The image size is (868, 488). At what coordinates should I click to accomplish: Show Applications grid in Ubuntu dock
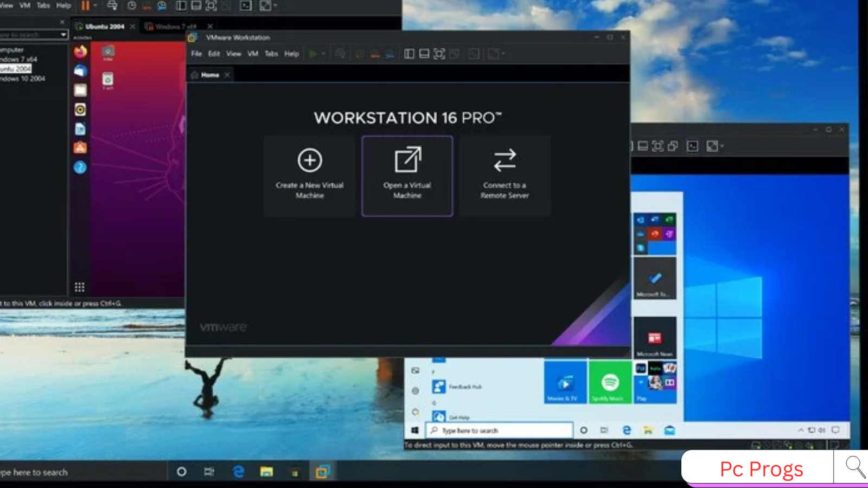80,287
